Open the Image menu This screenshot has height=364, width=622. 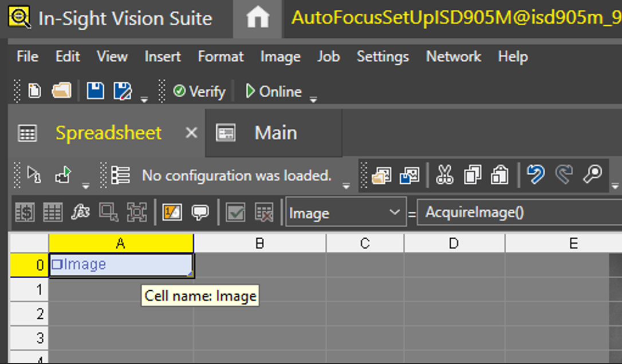click(x=281, y=57)
